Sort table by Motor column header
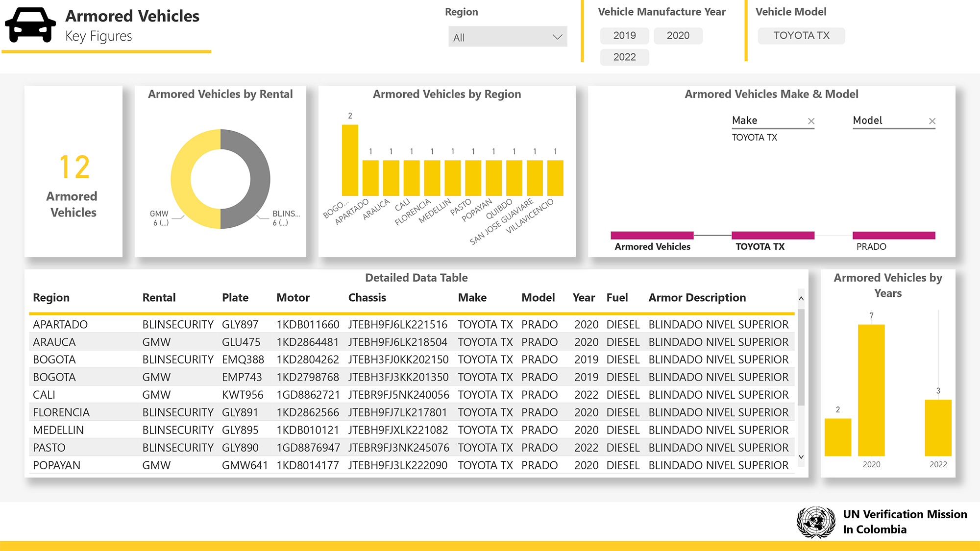Screen dimensions: 980x551 293,298
